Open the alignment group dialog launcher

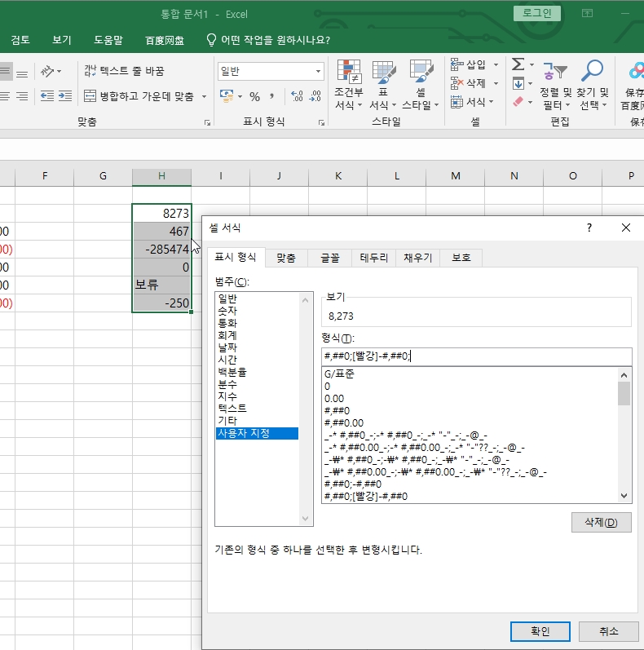tap(207, 122)
